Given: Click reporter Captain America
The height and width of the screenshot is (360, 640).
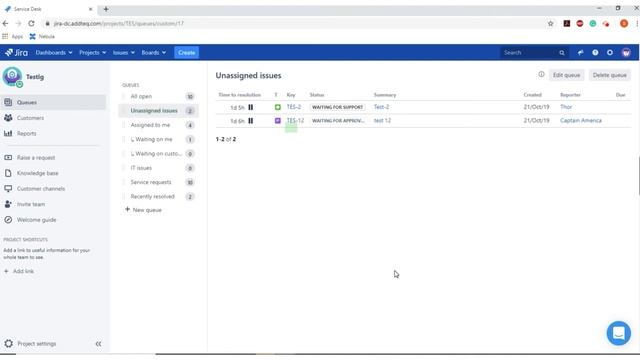Looking at the screenshot, I should coord(580,120).
